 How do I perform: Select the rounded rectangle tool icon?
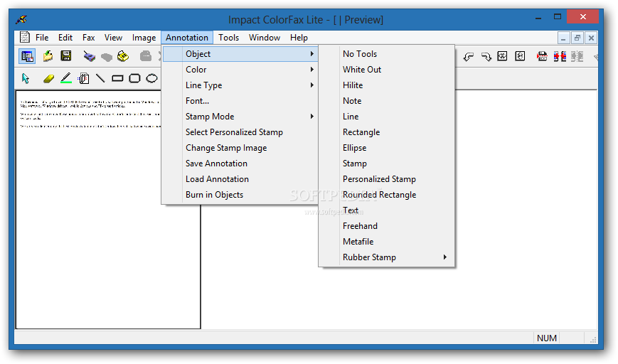click(135, 78)
